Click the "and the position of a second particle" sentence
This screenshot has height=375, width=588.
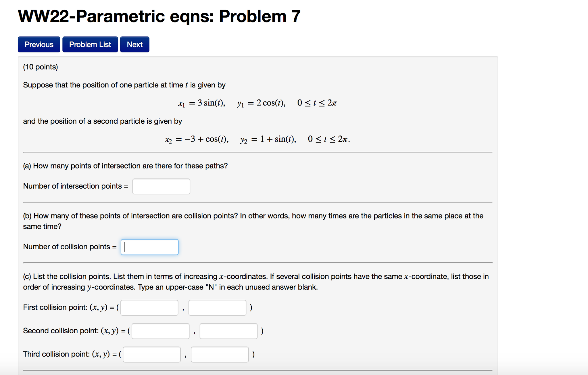point(102,121)
